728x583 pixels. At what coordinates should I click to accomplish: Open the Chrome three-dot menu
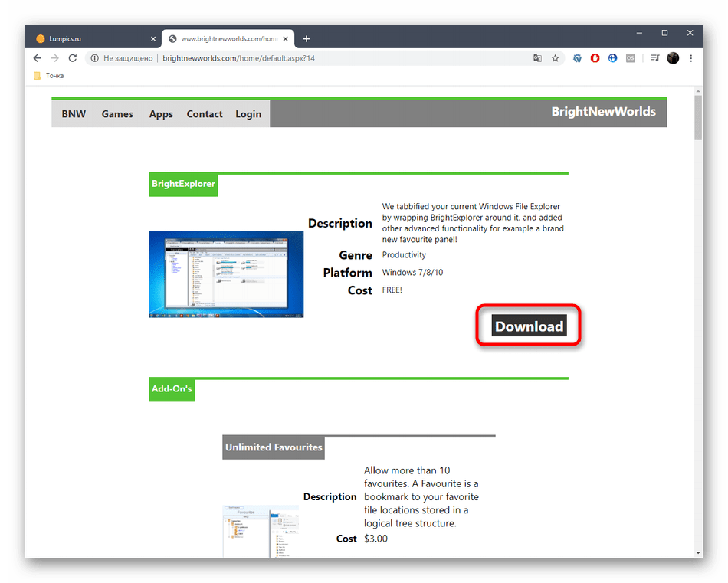(691, 58)
